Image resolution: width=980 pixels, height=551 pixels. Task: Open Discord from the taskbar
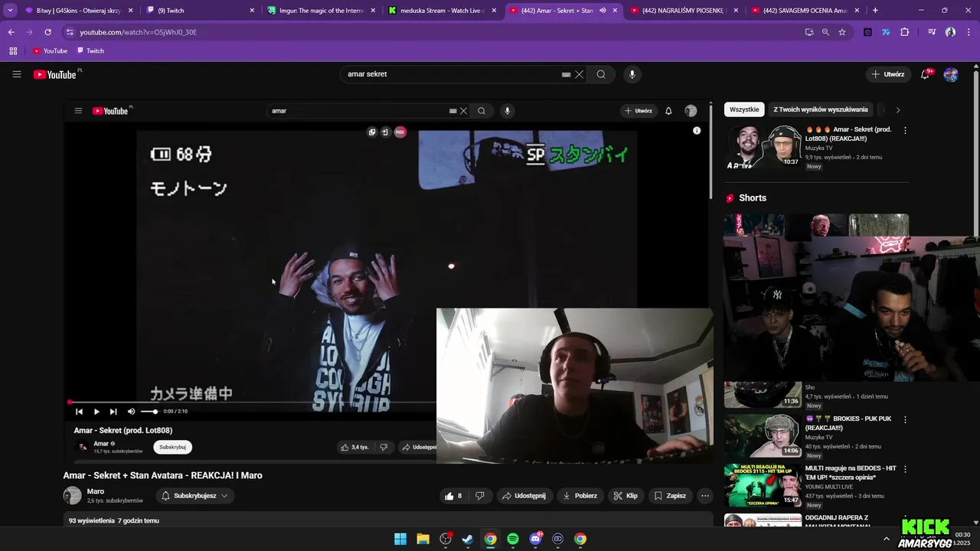pos(535,539)
